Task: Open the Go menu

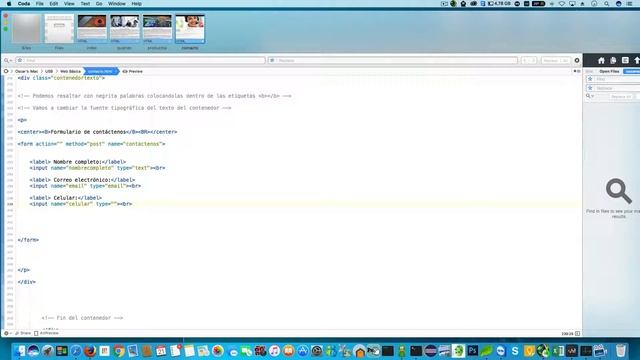Action: pos(99,4)
